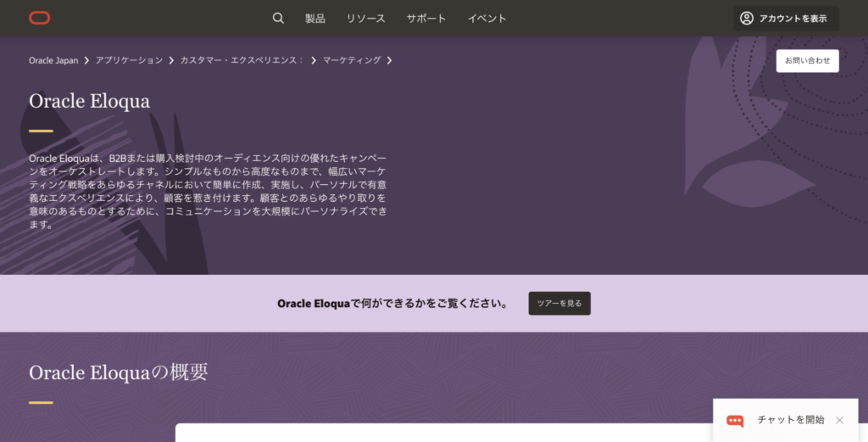Click the Oracle Eloquaで何ができるか banner text
Screen dimensions: 868x442
[x=392, y=304]
